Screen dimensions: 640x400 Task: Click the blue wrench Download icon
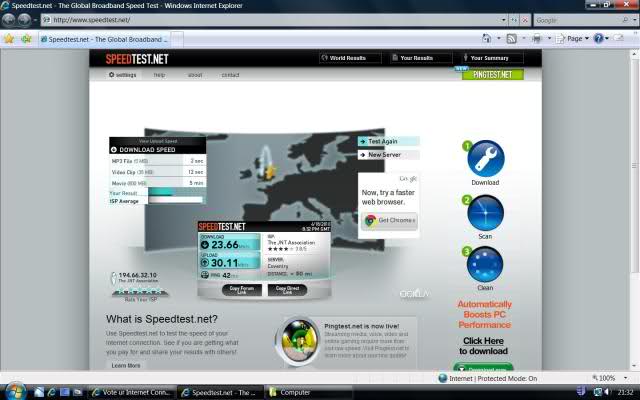tap(485, 158)
